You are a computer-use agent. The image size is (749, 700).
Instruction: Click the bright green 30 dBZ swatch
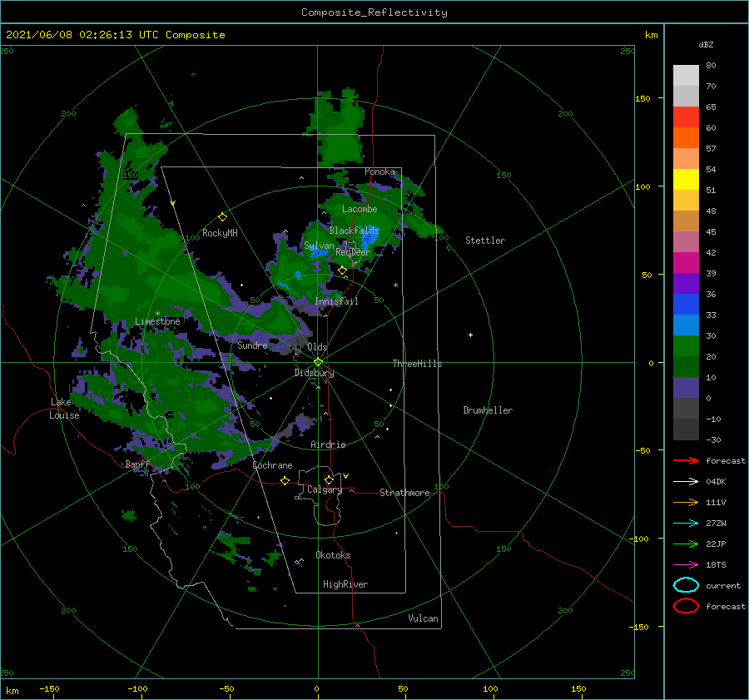coord(686,345)
